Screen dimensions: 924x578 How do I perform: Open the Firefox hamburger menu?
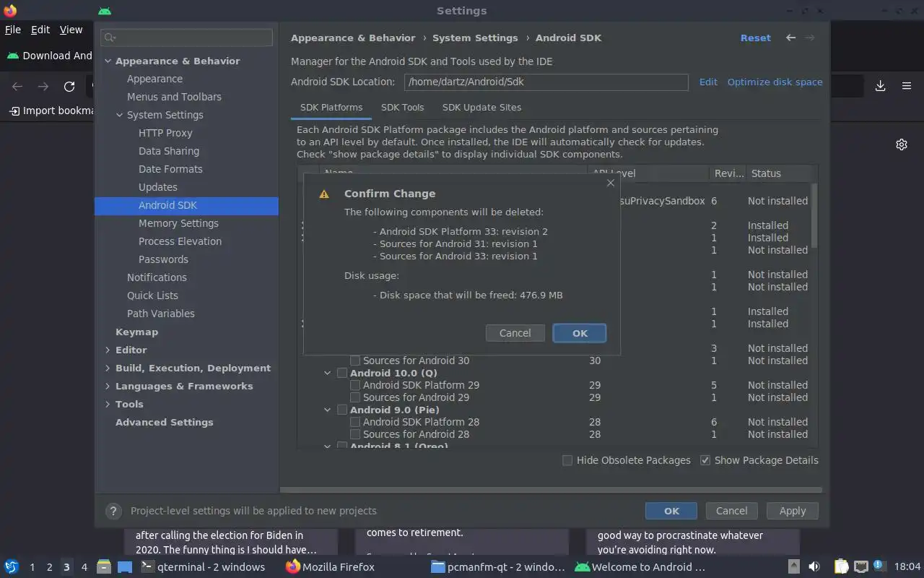click(907, 86)
